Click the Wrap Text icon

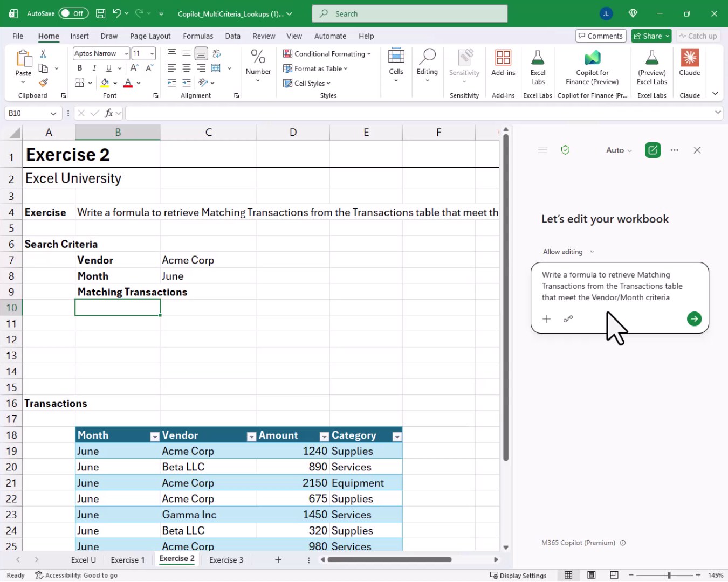217,53
